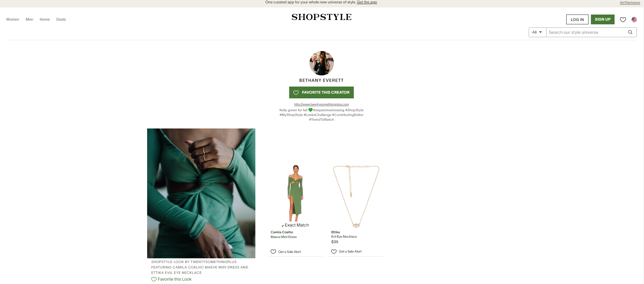Go to the Deals section
This screenshot has height=284, width=644.
[x=61, y=20]
